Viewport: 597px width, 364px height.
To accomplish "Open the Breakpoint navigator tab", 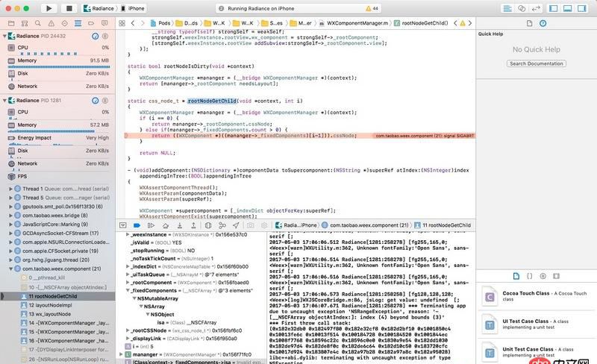I will [x=91, y=23].
